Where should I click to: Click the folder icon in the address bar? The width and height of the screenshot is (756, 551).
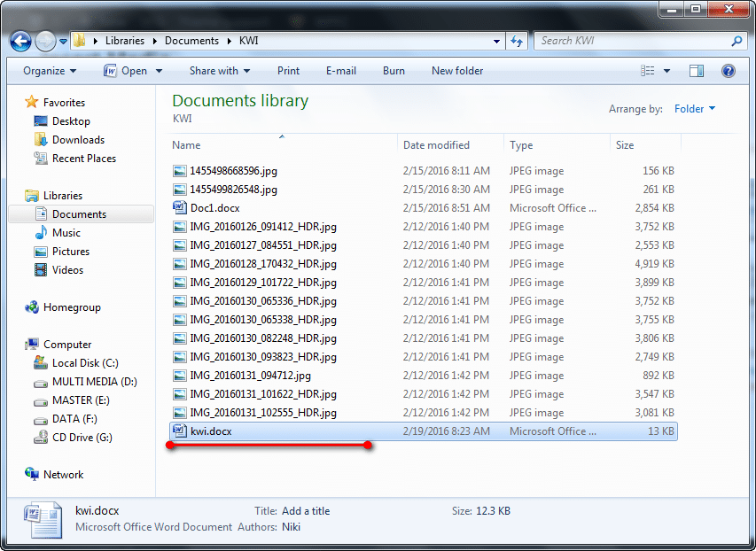pyautogui.click(x=80, y=41)
